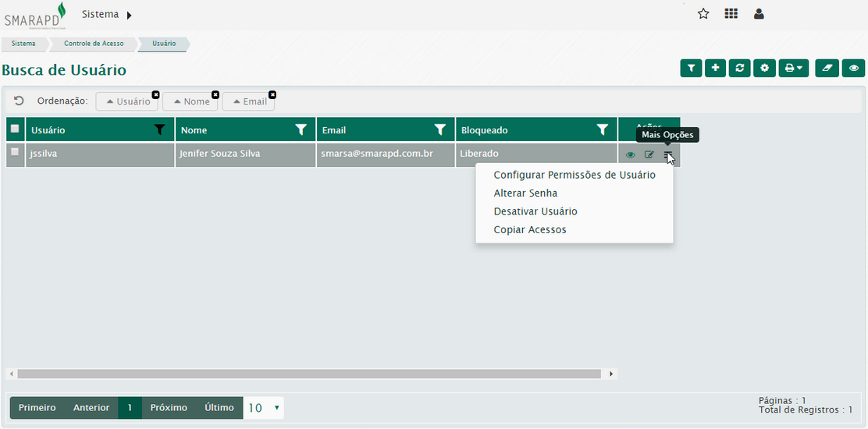The height and width of the screenshot is (429, 868).
Task: Choose Alterar Senha from menu
Action: point(525,193)
